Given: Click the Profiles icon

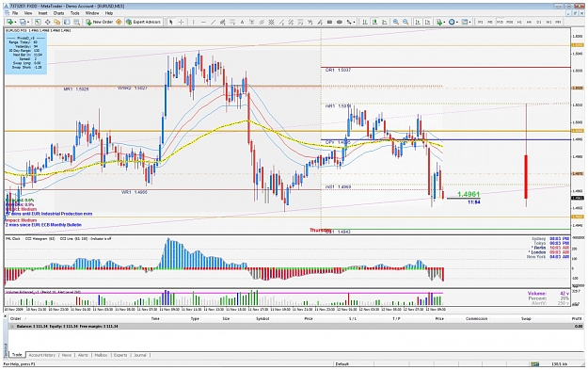Looking at the screenshot, I should [x=23, y=22].
